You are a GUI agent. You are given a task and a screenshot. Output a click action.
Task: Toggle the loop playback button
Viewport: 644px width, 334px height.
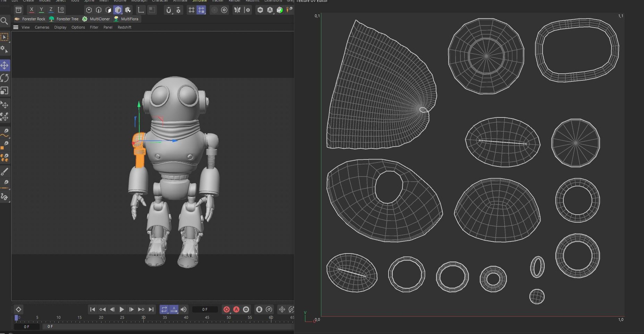tap(164, 309)
